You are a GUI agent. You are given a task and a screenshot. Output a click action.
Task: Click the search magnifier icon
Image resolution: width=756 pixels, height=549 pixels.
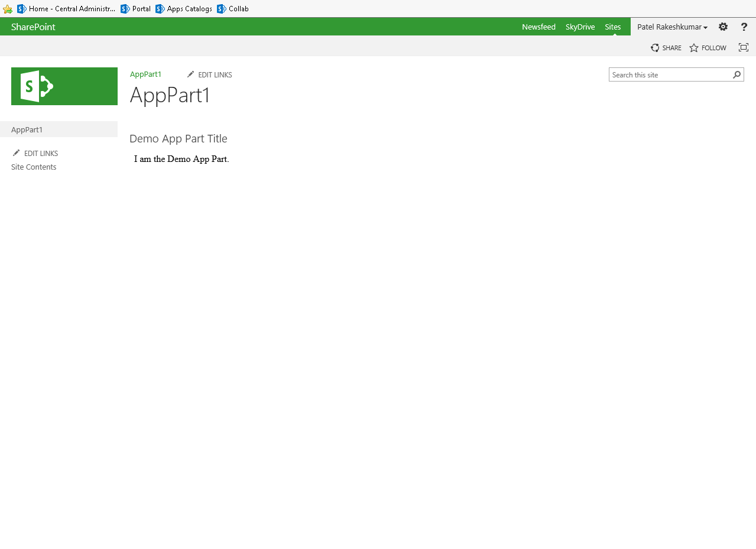[736, 74]
